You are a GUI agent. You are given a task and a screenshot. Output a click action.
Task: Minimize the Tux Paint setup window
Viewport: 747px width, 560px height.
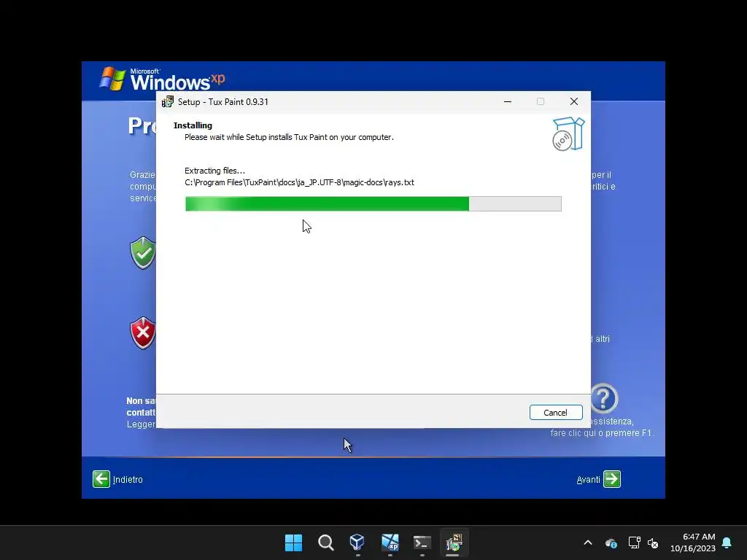coord(508,101)
